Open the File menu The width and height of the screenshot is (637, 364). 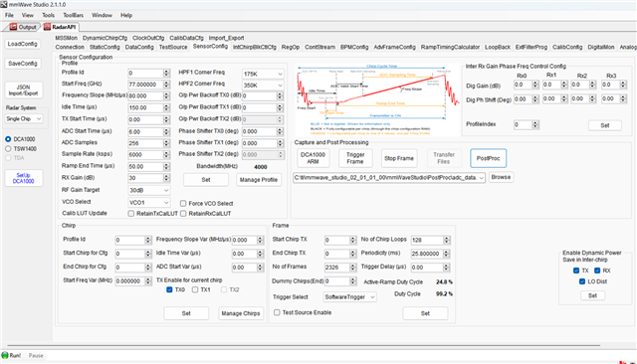[9, 16]
